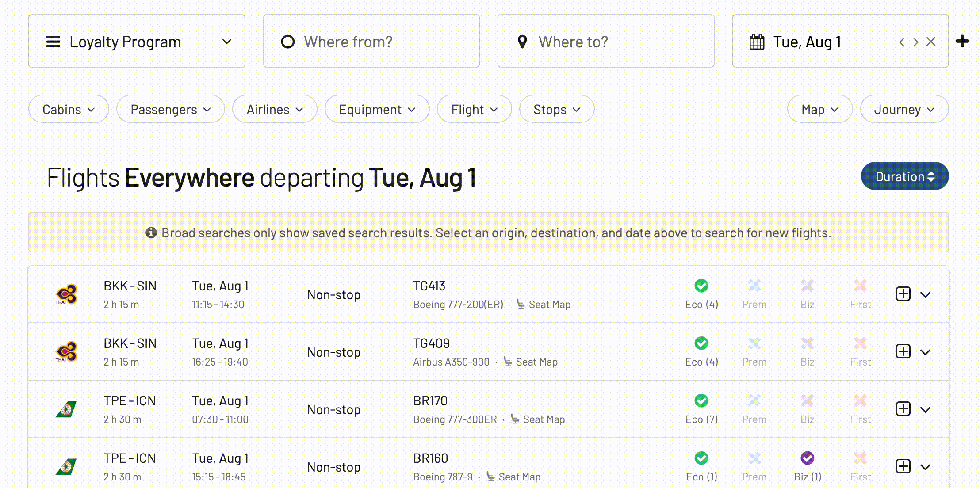Focus the Where from? input field
Viewport: 980px width, 488px height.
[371, 41]
